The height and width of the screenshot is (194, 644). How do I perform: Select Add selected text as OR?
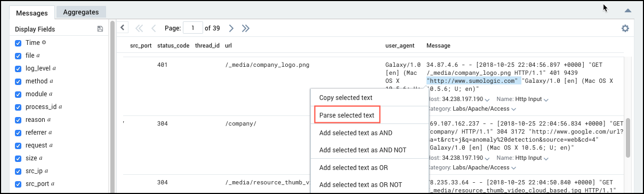pyautogui.click(x=353, y=168)
